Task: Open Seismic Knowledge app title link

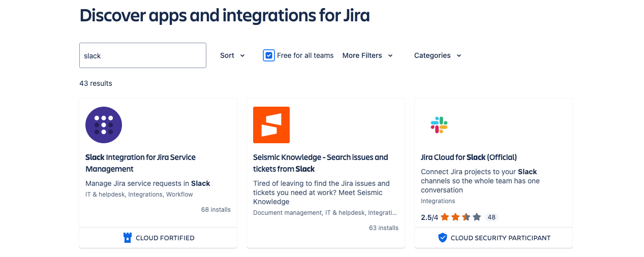Action: coord(320,163)
